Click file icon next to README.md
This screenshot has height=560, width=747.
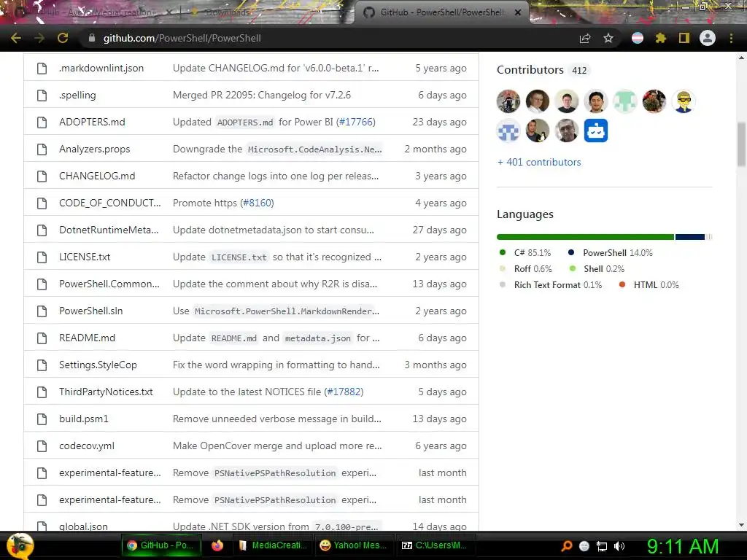(42, 338)
